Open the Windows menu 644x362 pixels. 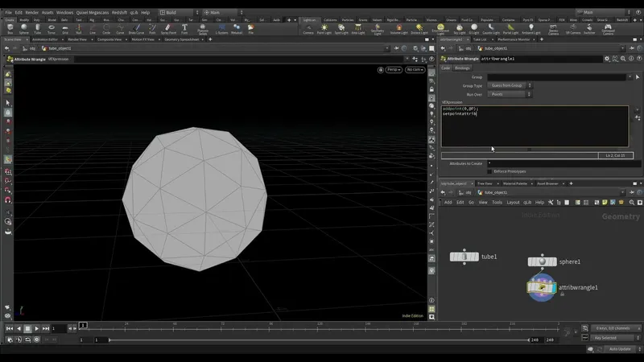point(64,12)
